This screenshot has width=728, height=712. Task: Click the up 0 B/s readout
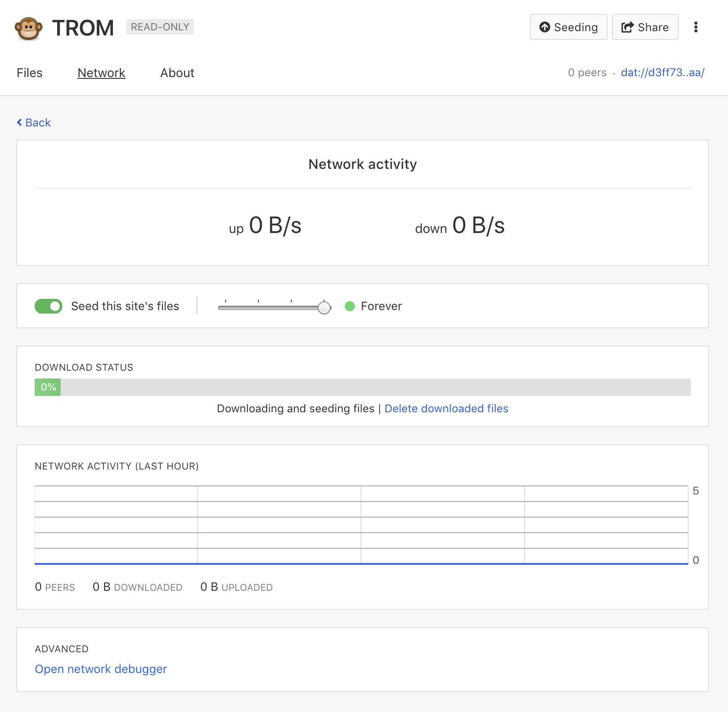pos(265,226)
